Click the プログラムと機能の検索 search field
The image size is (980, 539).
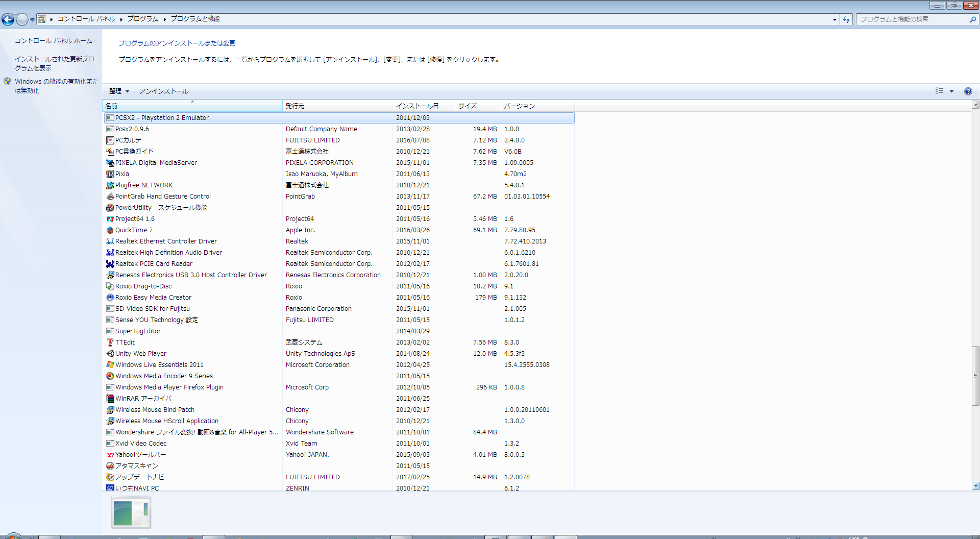pos(913,19)
